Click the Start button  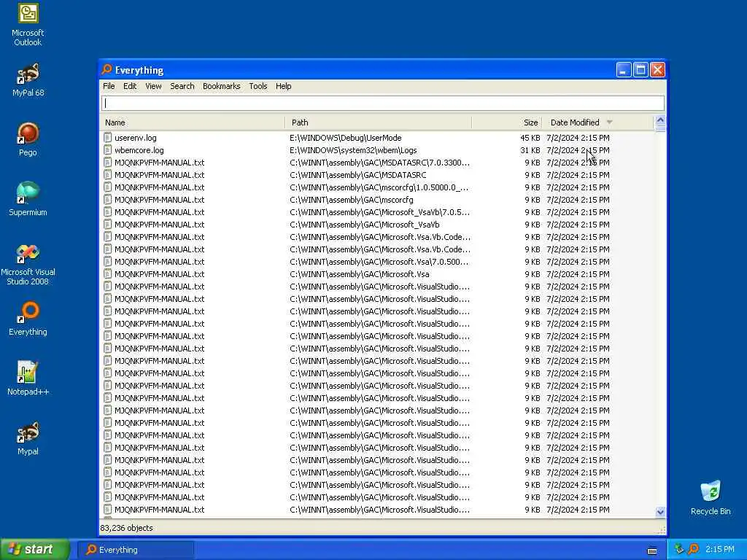(x=34, y=550)
